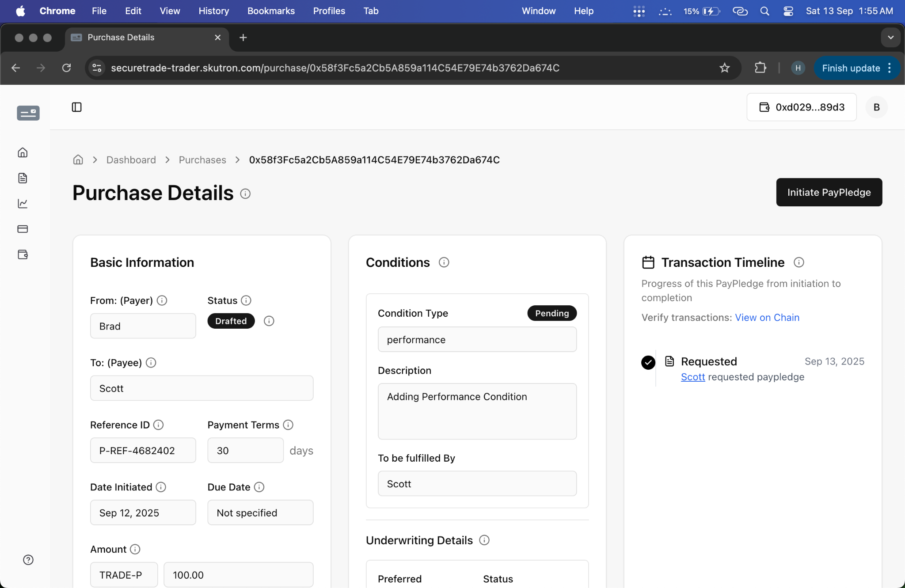Open the card payments icon in sidebar
The image size is (905, 588).
23,229
